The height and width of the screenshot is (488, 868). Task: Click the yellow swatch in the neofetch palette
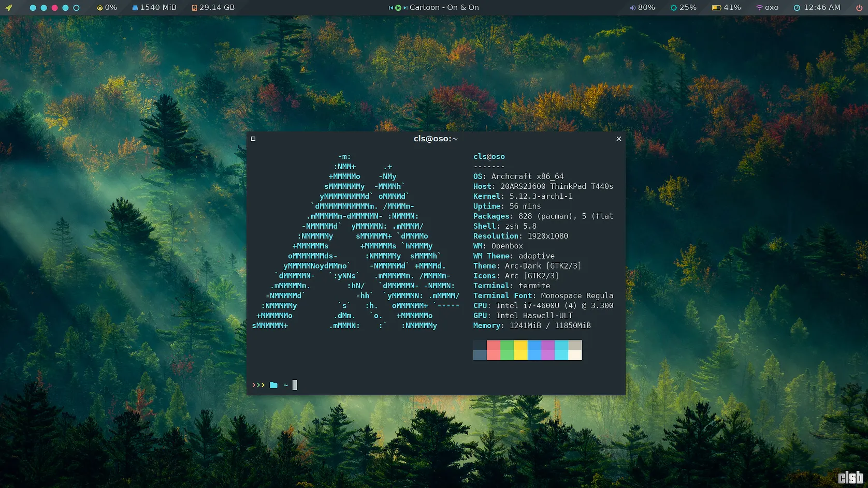point(520,350)
